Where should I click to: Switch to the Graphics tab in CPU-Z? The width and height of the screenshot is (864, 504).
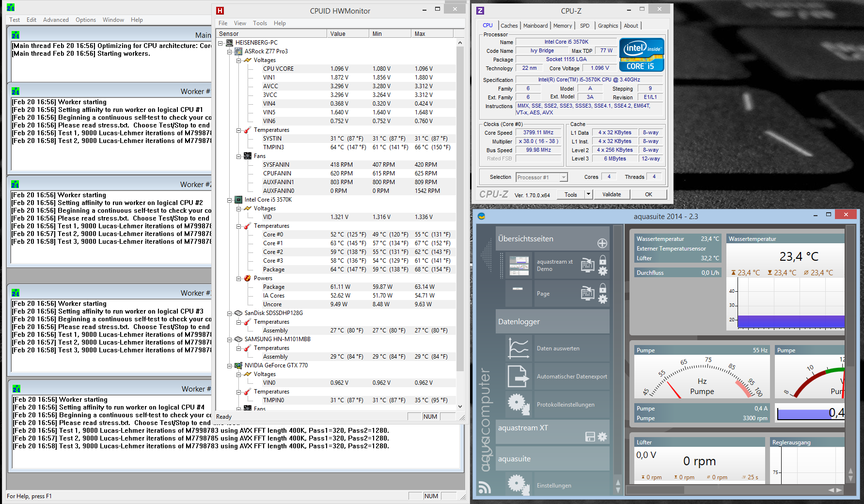pyautogui.click(x=608, y=26)
